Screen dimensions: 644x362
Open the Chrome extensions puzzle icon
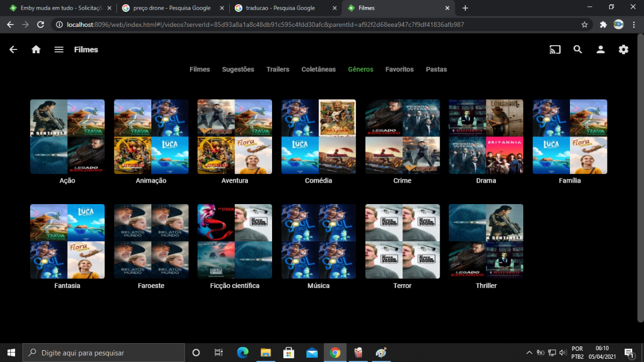pos(603,25)
